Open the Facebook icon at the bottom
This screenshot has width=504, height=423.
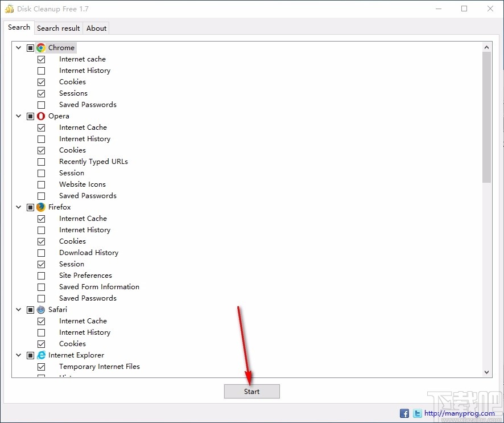coord(404,413)
